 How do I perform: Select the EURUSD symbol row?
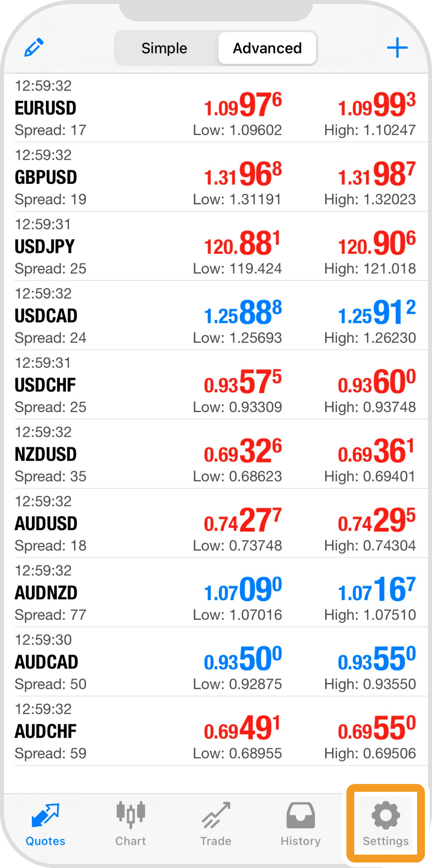pyautogui.click(x=118, y=108)
